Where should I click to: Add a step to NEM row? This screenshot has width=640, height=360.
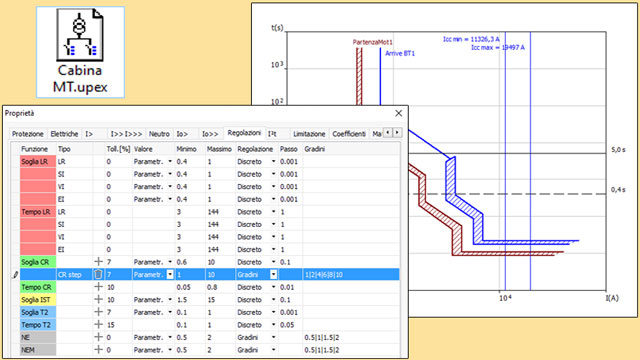coord(98,350)
